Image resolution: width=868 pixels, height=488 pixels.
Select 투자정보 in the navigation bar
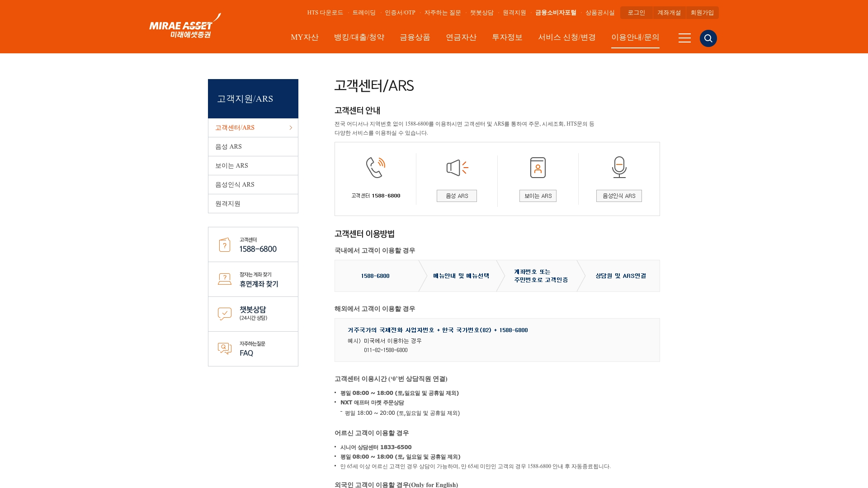point(507,38)
